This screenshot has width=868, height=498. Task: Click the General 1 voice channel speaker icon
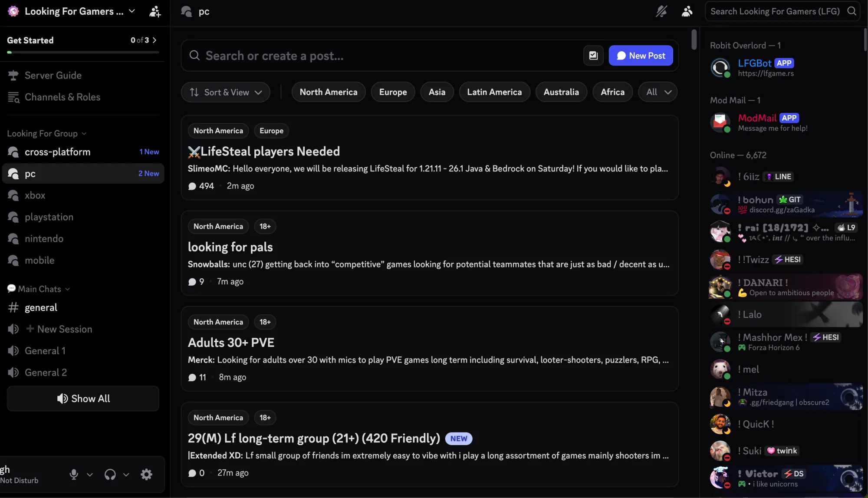[x=13, y=351]
